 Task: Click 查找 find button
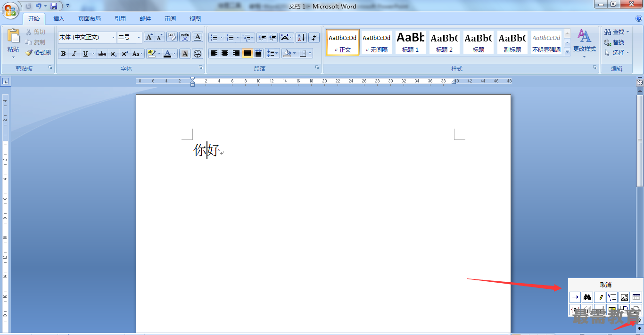pos(617,32)
